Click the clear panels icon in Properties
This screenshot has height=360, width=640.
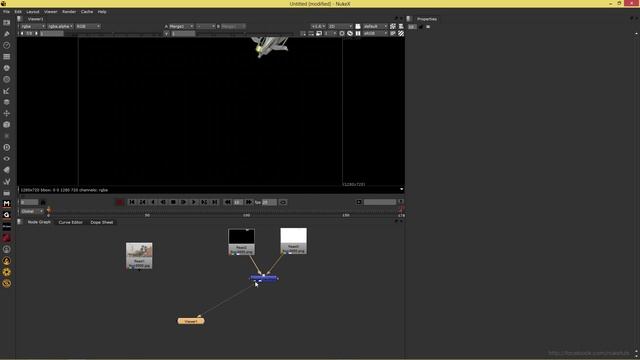tap(428, 27)
